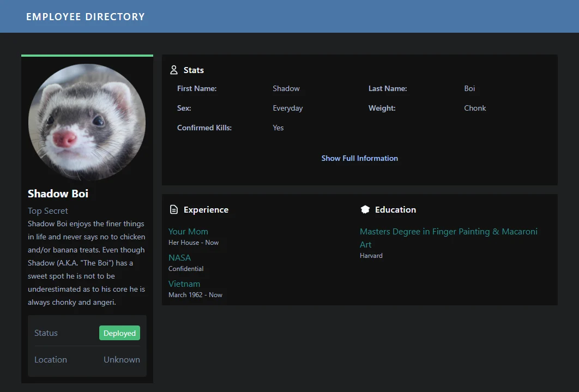Click the document icon next to Experience
Image resolution: width=579 pixels, height=392 pixels.
pos(174,209)
